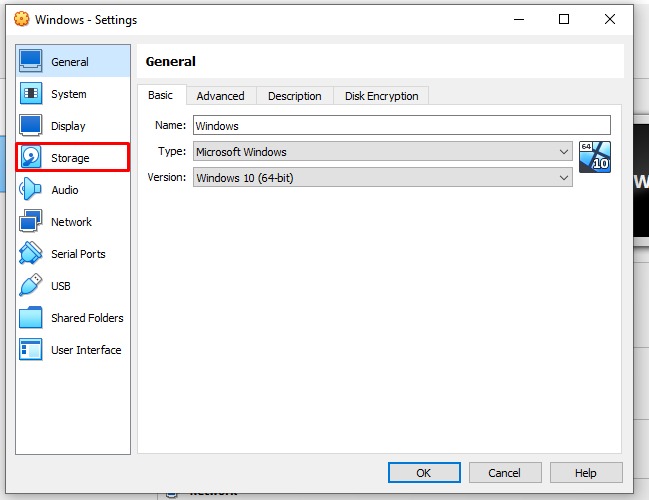This screenshot has height=500, width=649.
Task: Click the General monitor icon in sidebar
Action: (31, 61)
